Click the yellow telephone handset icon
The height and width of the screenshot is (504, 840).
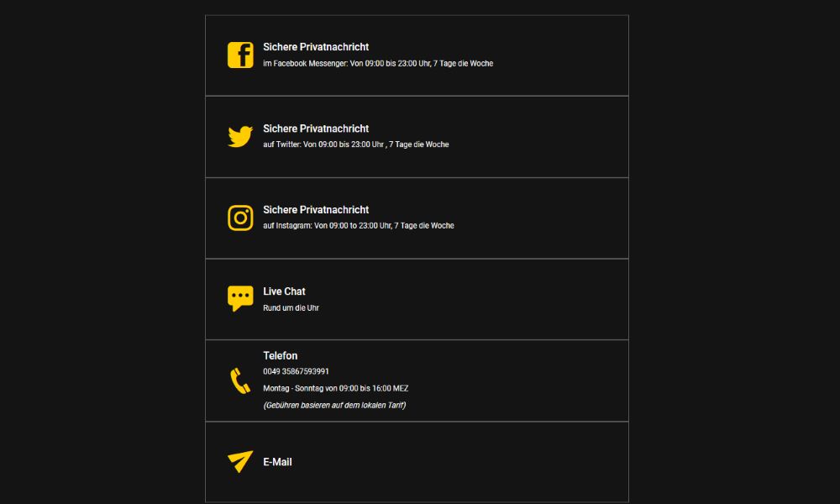coord(240,381)
